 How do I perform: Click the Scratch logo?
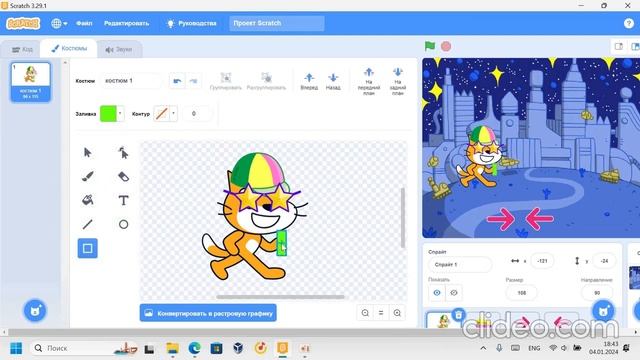[x=23, y=23]
